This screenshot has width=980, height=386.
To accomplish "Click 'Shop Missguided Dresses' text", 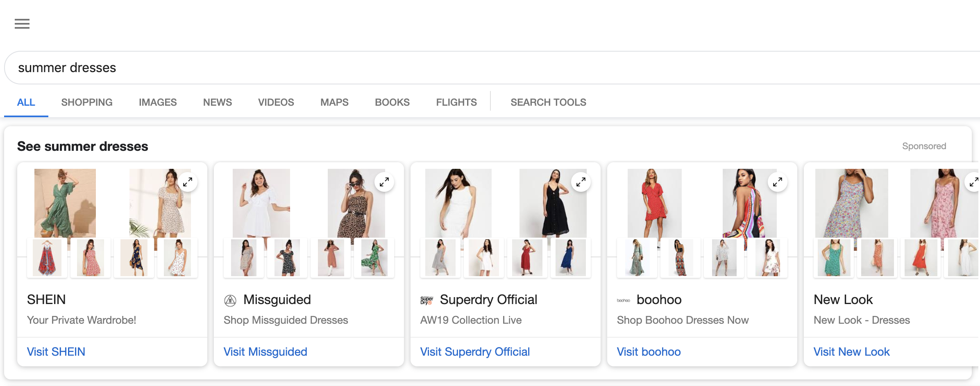I will (286, 320).
